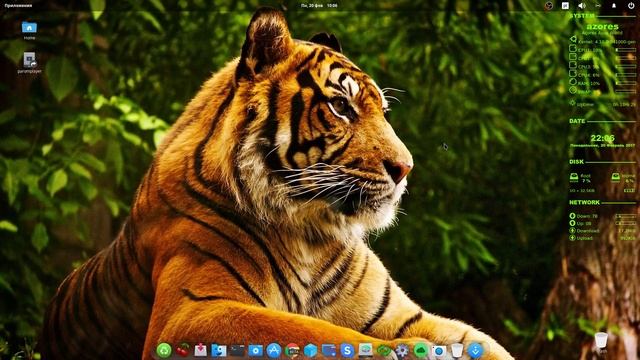Open the dark blue window dock icon
This screenshot has height=360, width=640.
pos(329,350)
